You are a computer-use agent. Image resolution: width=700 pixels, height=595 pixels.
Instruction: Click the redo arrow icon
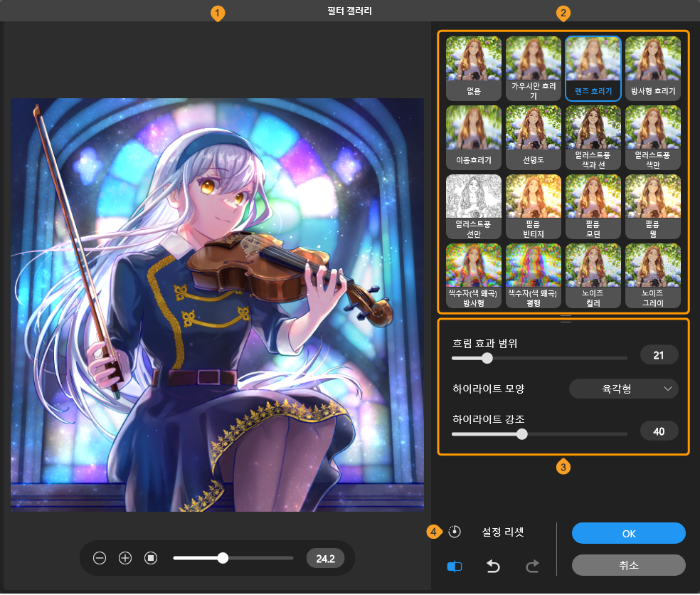click(x=532, y=567)
